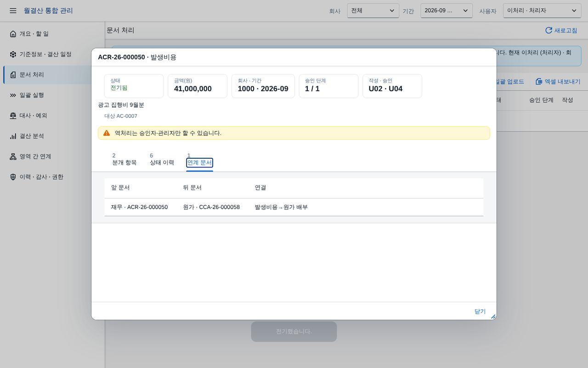This screenshot has width=588, height=368.
Task: Click the dialog resize handle in the corner
Action: (493, 316)
